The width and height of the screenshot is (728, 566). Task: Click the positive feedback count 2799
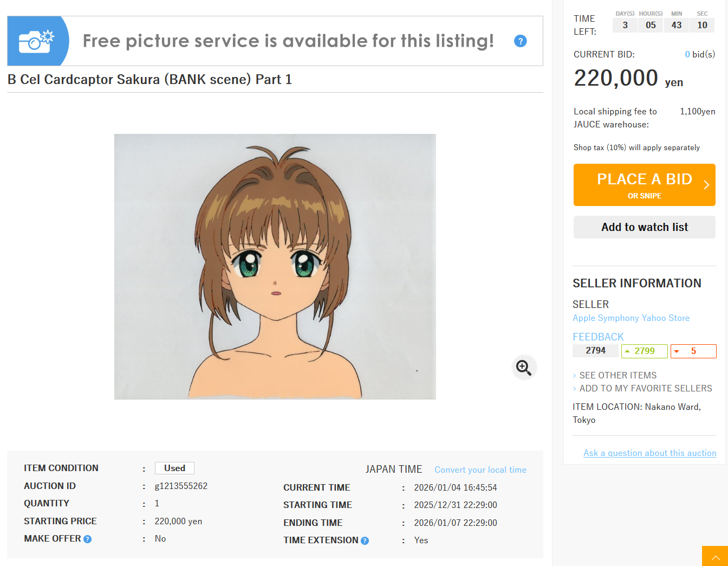(644, 351)
